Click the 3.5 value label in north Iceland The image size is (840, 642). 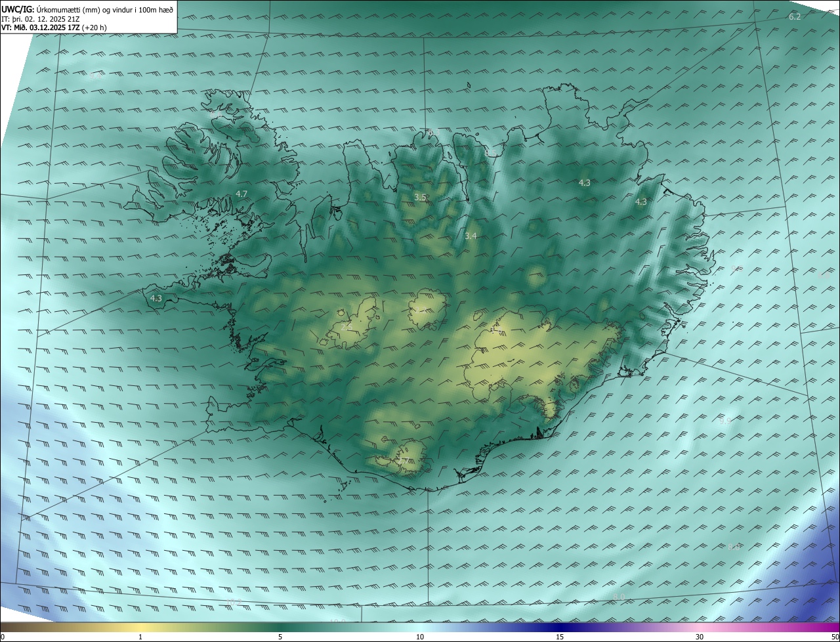tap(420, 197)
